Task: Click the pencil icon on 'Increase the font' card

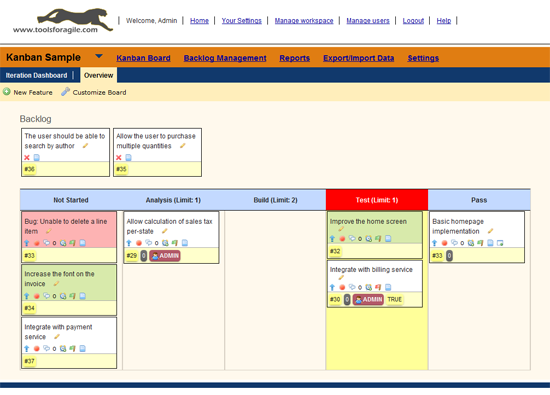Action: tap(56, 283)
